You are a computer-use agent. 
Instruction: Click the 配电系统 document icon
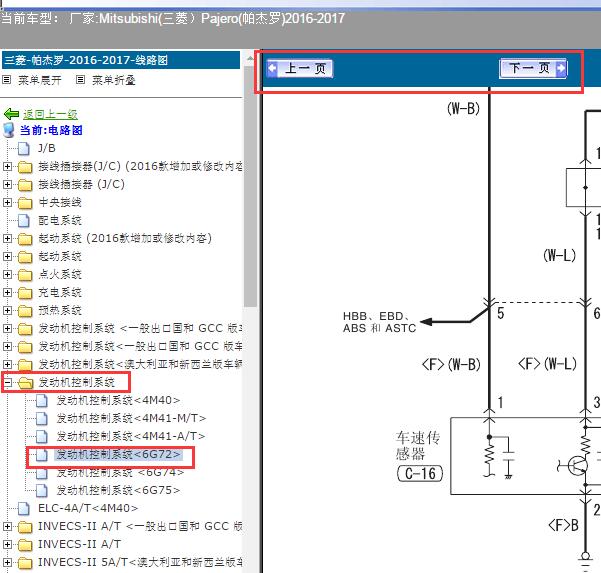click(24, 220)
